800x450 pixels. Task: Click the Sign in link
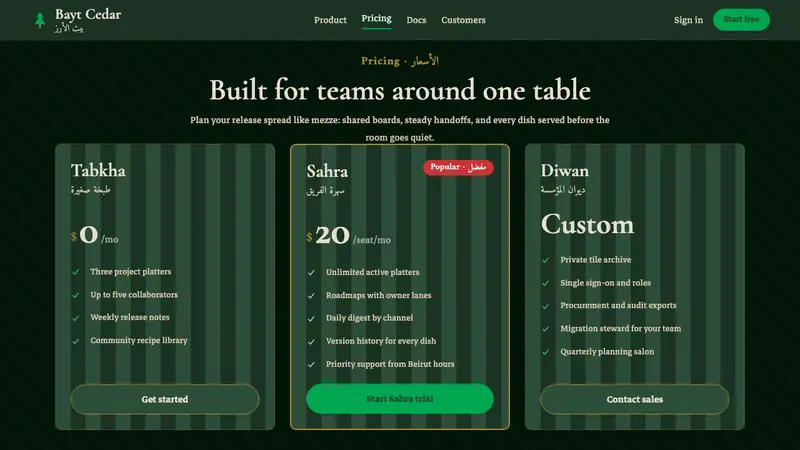click(x=688, y=20)
